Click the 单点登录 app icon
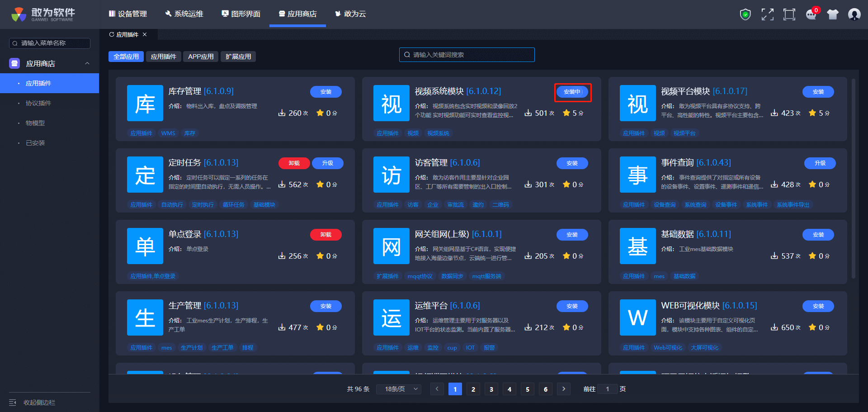The image size is (868, 412). 145,246
